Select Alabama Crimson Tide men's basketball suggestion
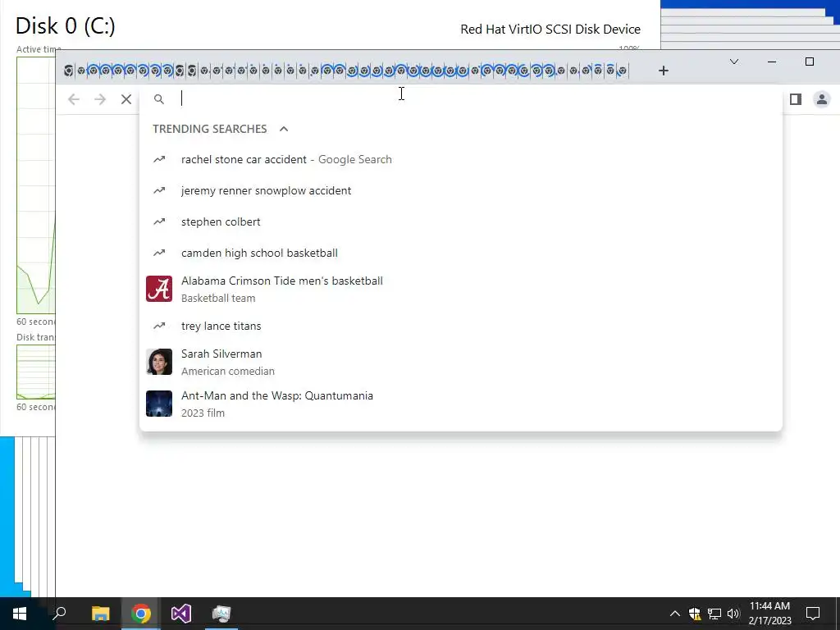The image size is (840, 630). tap(461, 290)
